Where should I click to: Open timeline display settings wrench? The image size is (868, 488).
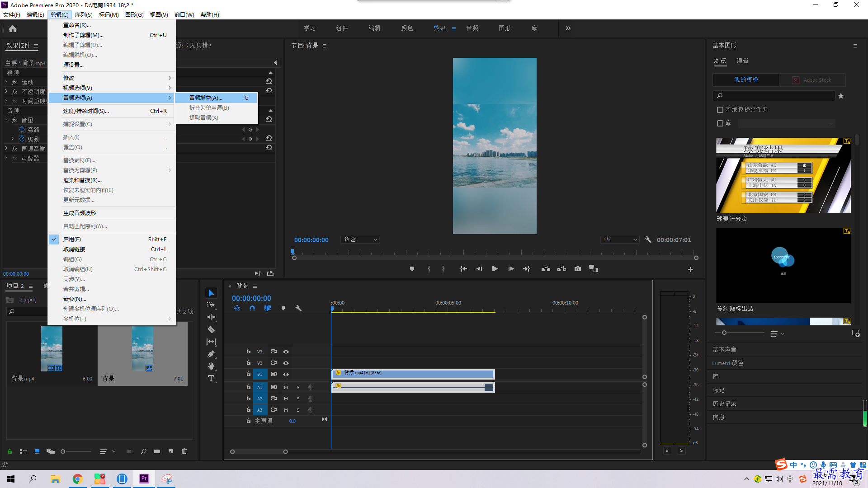pyautogui.click(x=298, y=308)
